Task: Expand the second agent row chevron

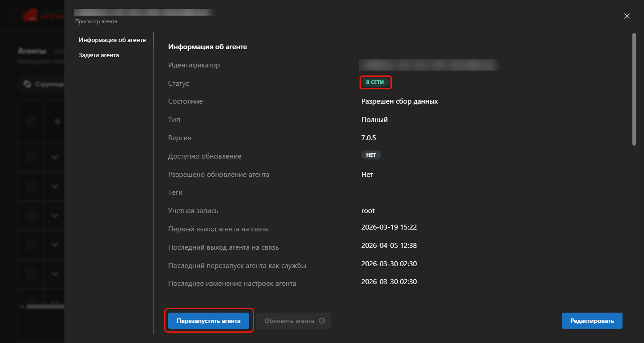Action: [x=55, y=186]
